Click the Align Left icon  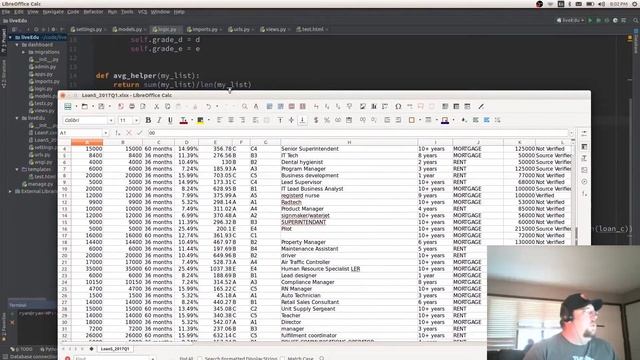(x=219, y=120)
